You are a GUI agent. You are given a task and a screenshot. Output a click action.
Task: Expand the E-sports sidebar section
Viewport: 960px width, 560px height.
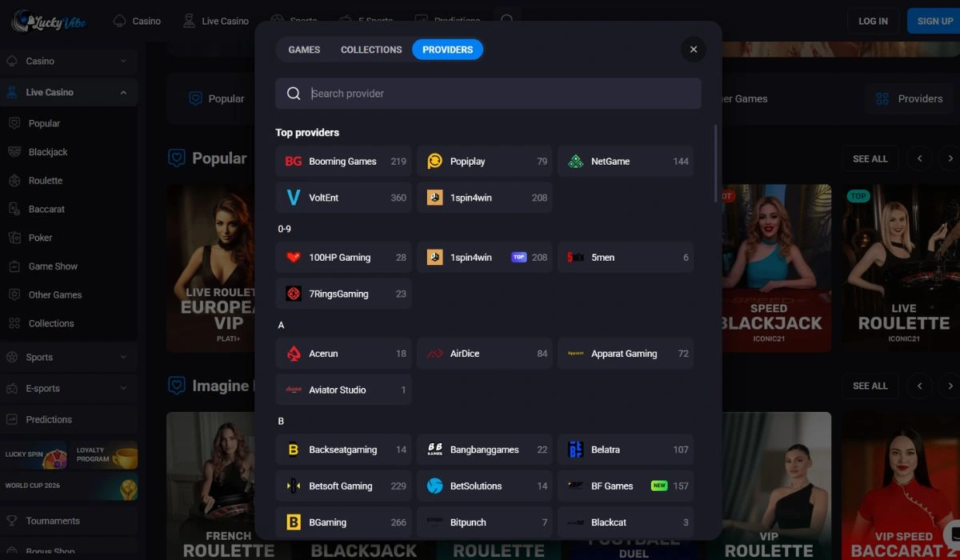point(123,388)
